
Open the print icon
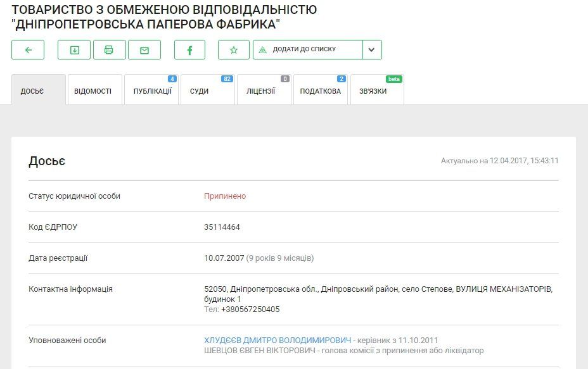(109, 49)
